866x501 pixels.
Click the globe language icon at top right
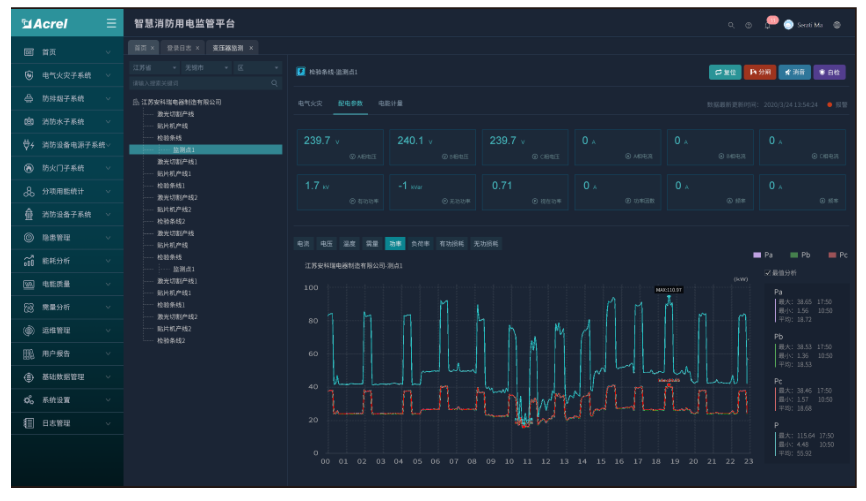point(836,24)
